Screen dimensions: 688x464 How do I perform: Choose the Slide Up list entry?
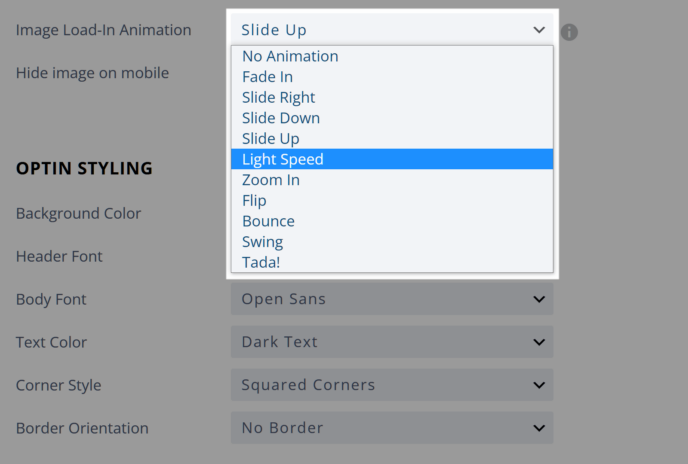(392, 139)
